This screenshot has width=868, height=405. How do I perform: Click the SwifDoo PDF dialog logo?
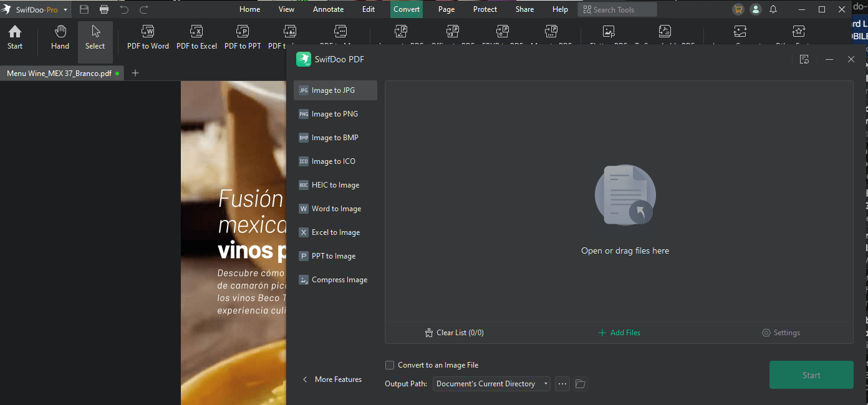coord(304,59)
